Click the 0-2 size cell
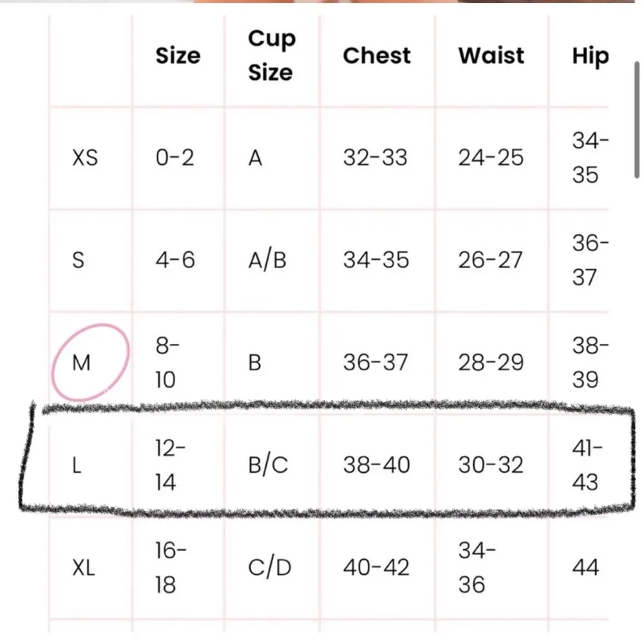 point(175,158)
